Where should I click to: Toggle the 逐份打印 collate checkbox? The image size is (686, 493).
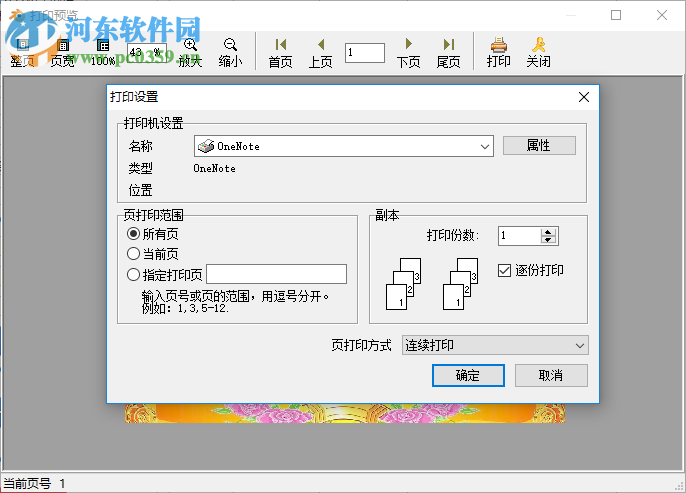coord(504,270)
